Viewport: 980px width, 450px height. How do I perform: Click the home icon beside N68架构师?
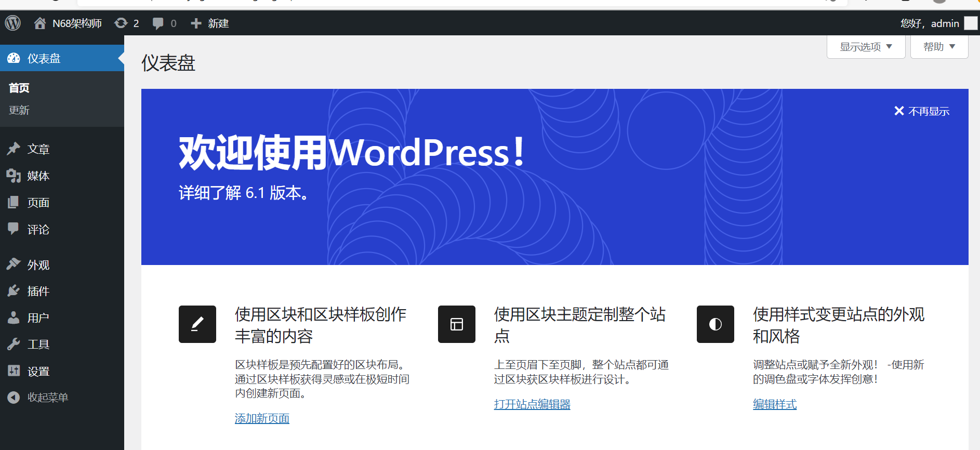click(x=40, y=23)
